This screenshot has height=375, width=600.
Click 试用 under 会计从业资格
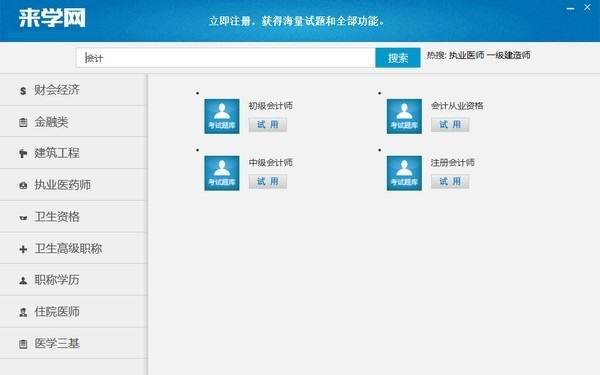pyautogui.click(x=450, y=124)
